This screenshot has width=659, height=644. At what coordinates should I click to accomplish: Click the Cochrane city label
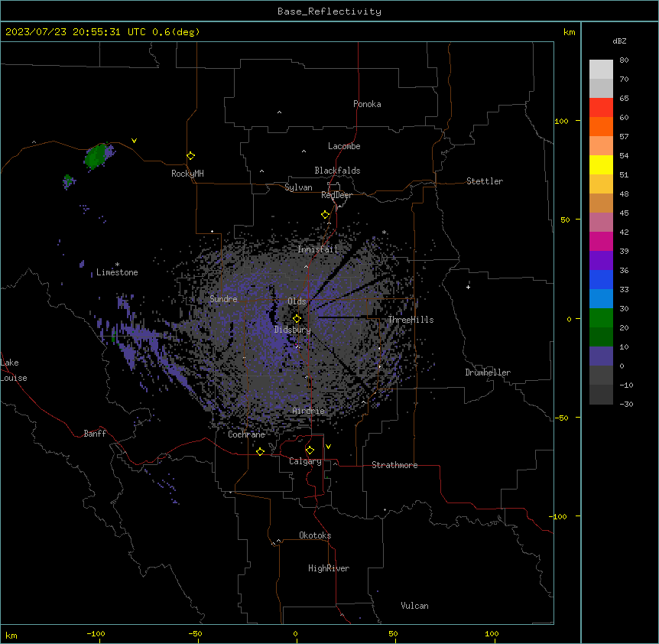[246, 434]
